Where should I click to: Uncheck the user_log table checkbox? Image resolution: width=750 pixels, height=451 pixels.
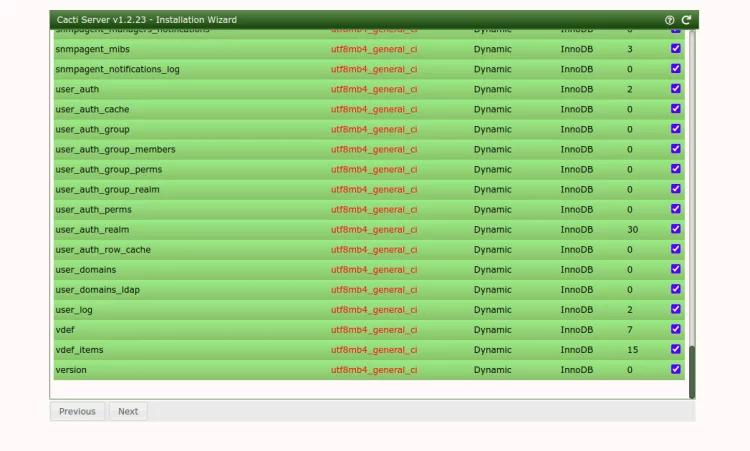coord(676,309)
